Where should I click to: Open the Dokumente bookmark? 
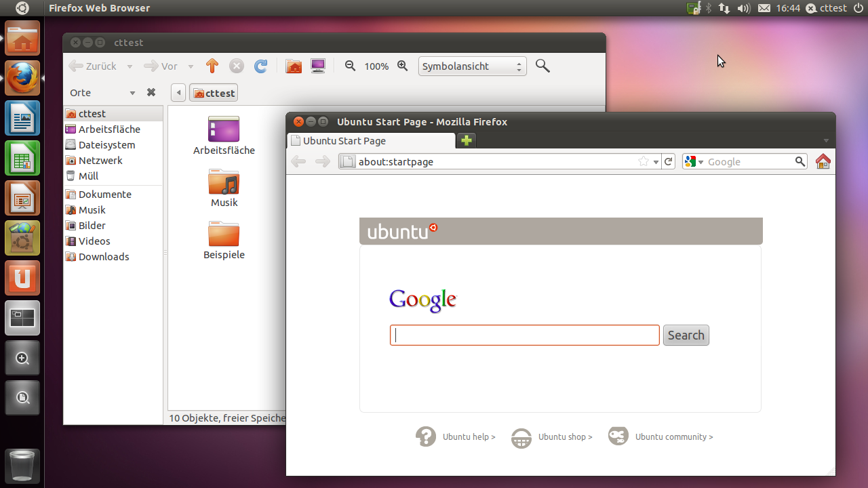(113, 195)
